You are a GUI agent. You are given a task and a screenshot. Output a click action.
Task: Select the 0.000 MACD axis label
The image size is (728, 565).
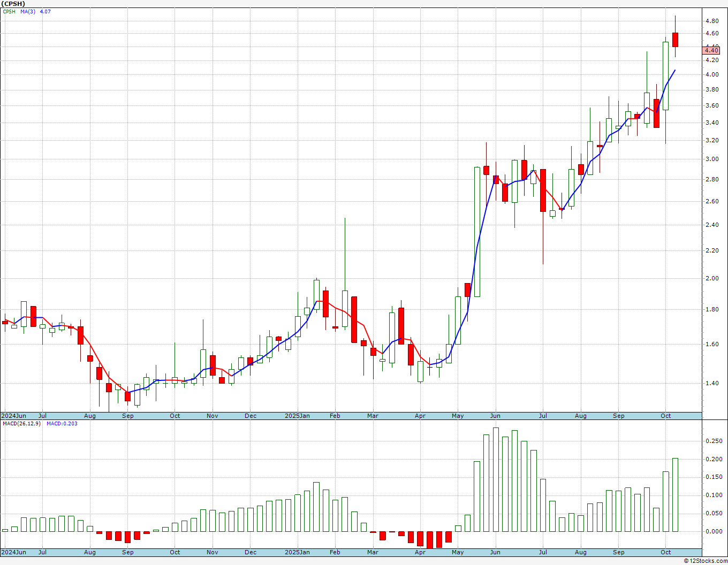pyautogui.click(x=714, y=532)
